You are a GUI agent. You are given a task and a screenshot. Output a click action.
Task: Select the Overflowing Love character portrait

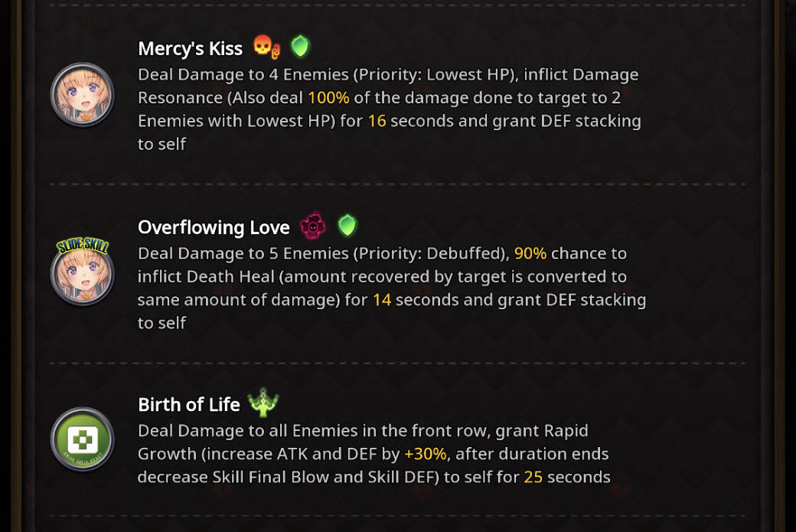point(82,273)
